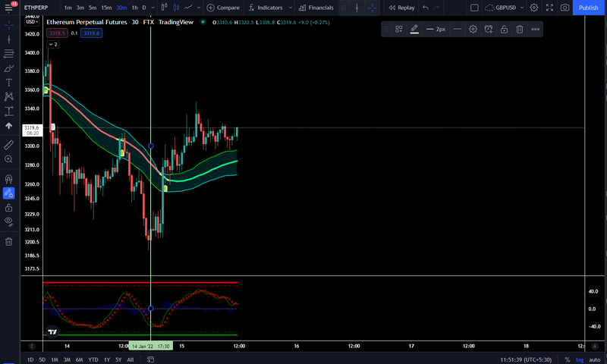Enter fullscreen mode icon
Viewport: 607px width, 364px height.
pos(549,8)
